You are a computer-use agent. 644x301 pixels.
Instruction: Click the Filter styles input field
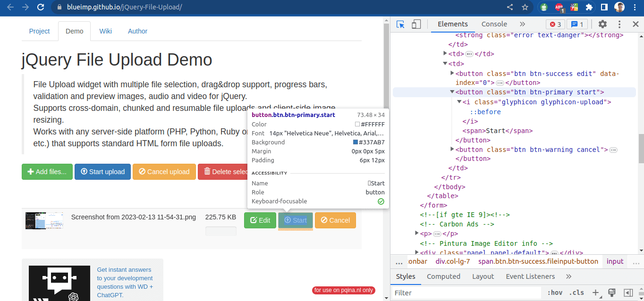465,293
